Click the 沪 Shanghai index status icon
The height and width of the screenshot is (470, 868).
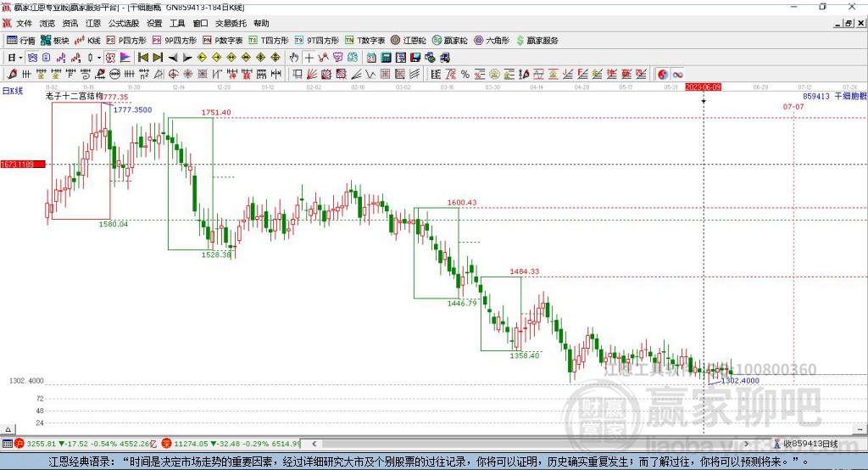click(x=19, y=444)
